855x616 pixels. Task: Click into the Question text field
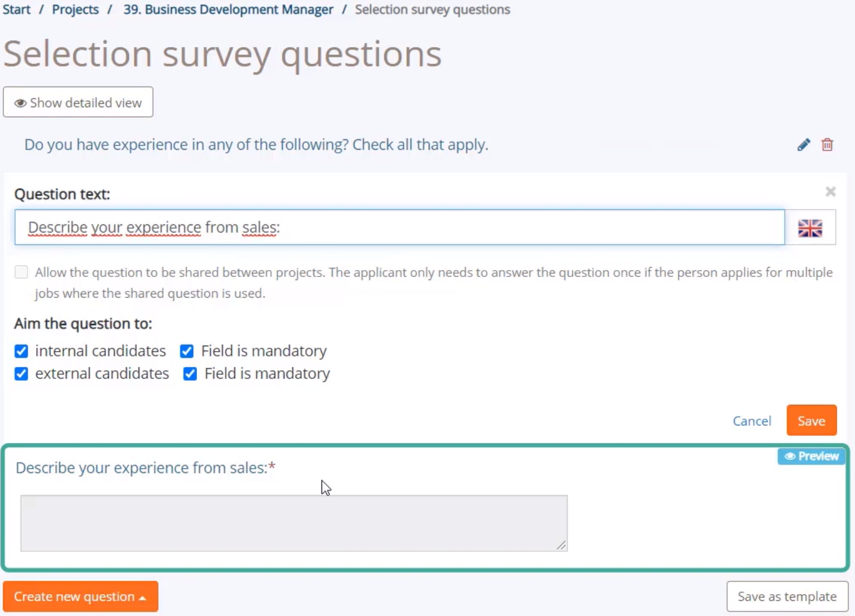point(400,227)
